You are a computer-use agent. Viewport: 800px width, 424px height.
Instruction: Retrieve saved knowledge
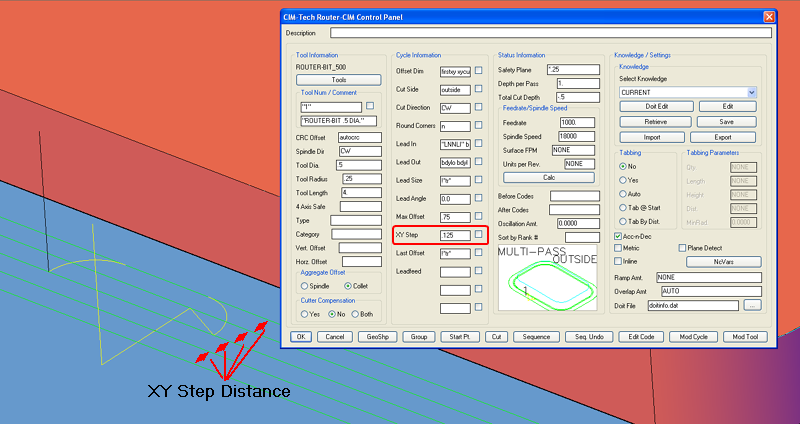pos(656,122)
